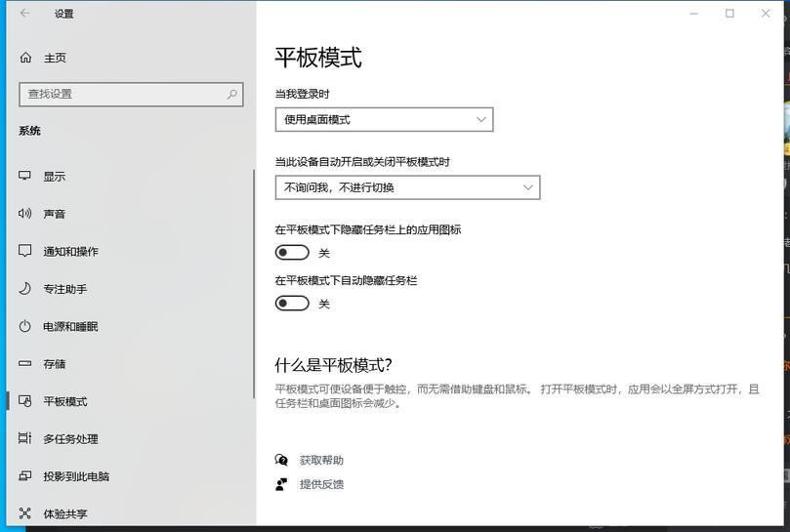
Task: Click the 查找设置 search field
Action: tap(131, 95)
